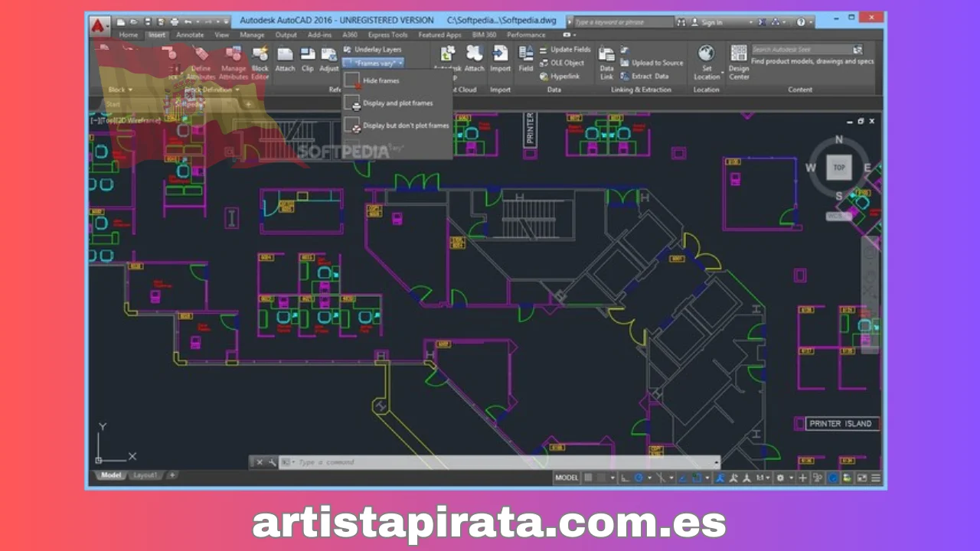Open quick access toolbar customize dropdown
The image size is (980, 551).
pos(226,21)
